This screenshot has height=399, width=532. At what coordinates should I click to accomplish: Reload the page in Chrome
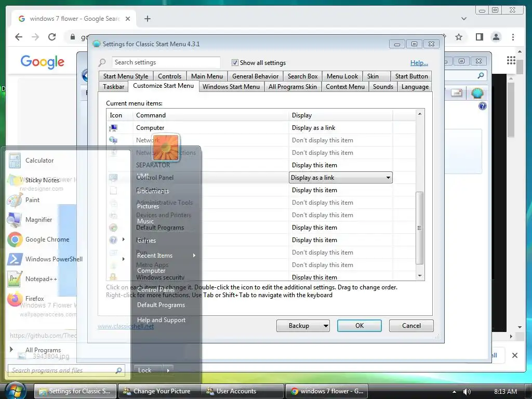click(x=52, y=37)
